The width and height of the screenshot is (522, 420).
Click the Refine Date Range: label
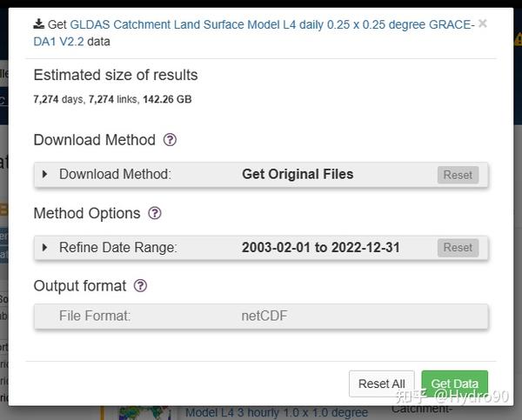pyautogui.click(x=117, y=247)
